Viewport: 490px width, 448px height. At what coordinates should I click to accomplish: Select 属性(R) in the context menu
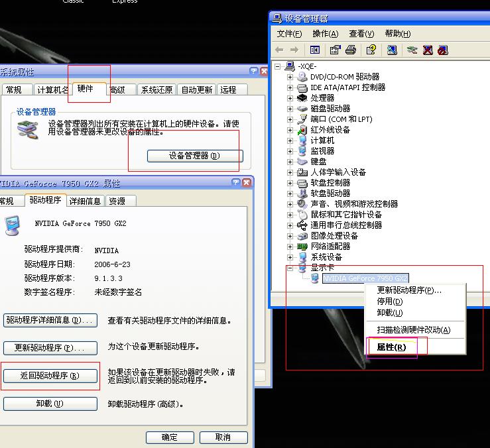(x=391, y=347)
